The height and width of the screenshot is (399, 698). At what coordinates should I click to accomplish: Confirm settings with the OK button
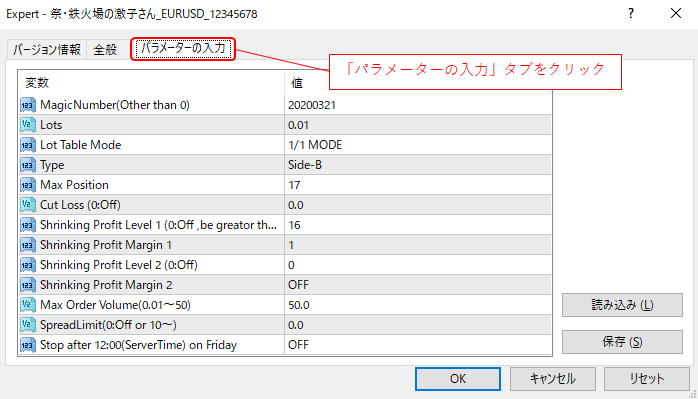(458, 379)
